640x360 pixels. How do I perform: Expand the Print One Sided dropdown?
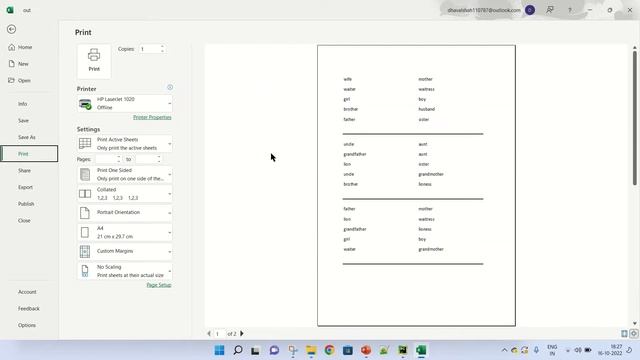(124, 174)
